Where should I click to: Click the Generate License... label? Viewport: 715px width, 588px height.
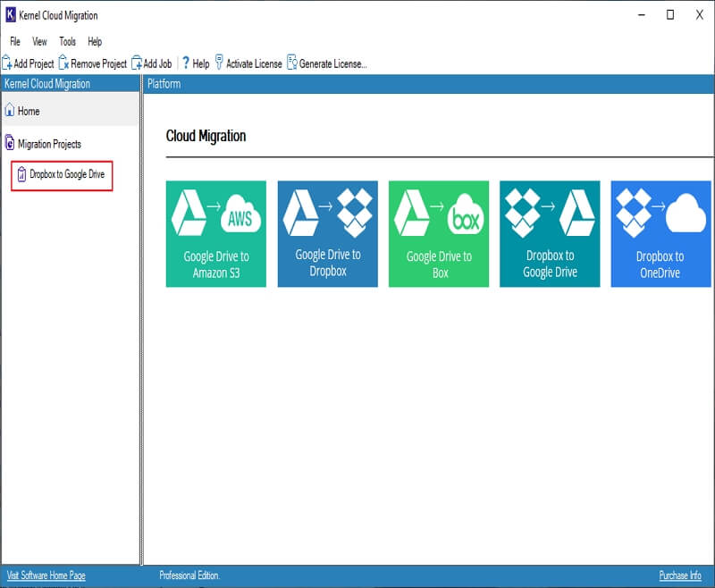coord(332,63)
